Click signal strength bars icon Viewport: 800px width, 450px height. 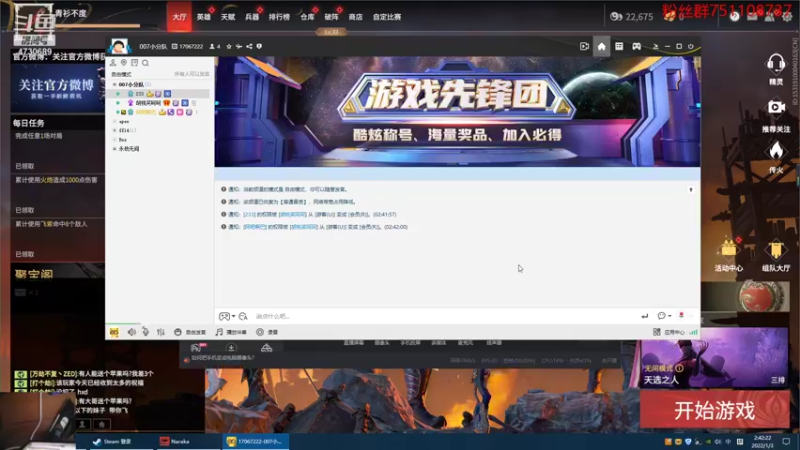[x=693, y=332]
